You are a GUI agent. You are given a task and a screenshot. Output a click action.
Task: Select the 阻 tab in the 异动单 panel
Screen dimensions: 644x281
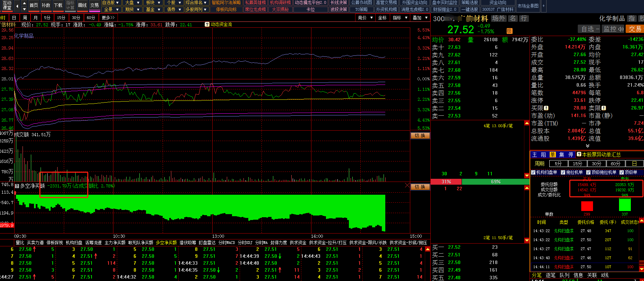tap(543, 155)
